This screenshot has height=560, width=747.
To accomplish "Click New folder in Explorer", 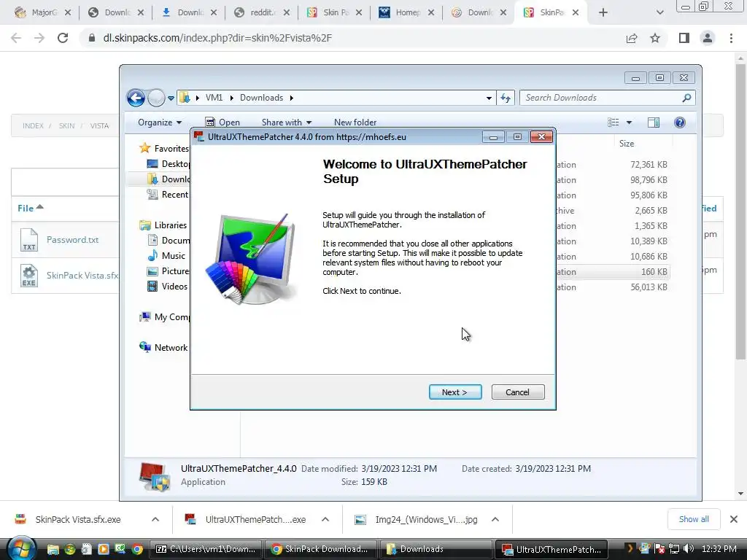I will click(355, 122).
